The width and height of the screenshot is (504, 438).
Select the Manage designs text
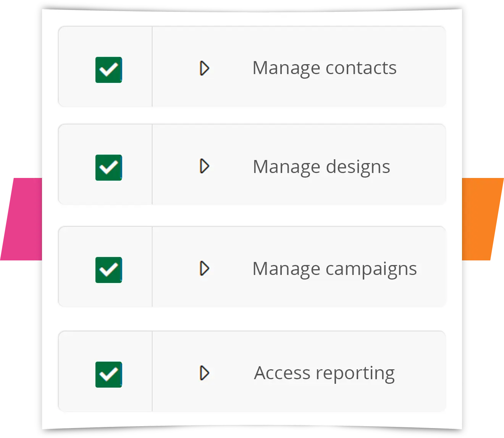[322, 166]
